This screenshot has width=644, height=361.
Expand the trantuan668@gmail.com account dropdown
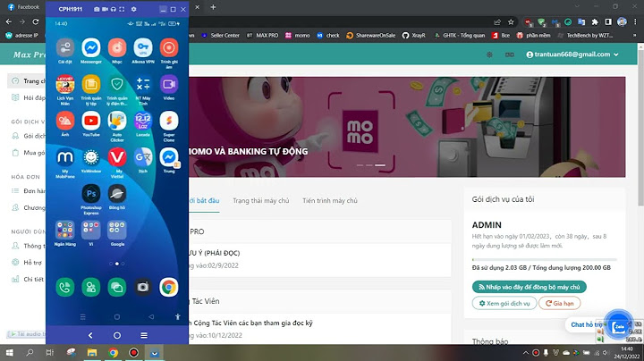572,55
